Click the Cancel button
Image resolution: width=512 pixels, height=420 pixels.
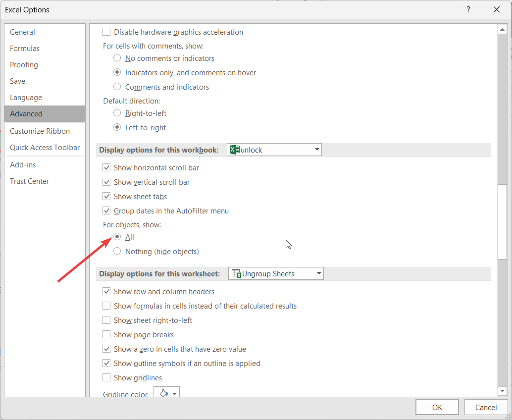coord(486,407)
